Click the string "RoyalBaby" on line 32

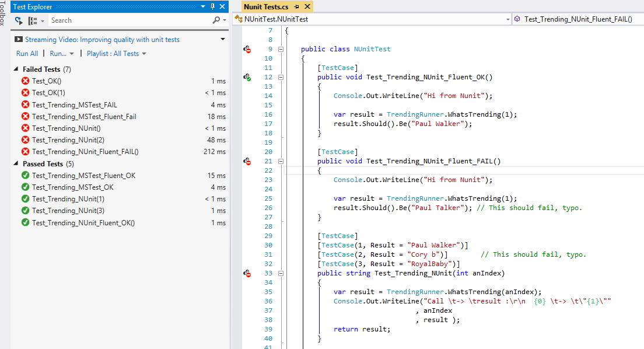coord(429,264)
